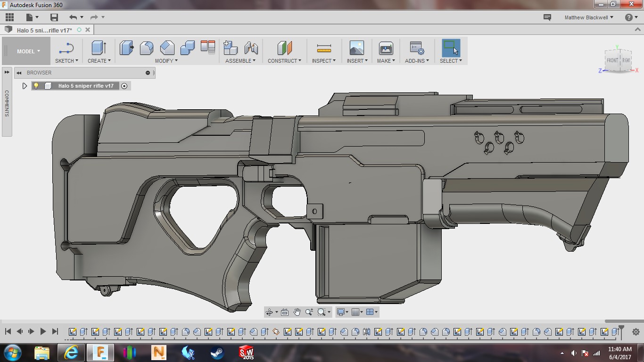
Task: Click the Browser panel minus button
Action: coord(148,73)
